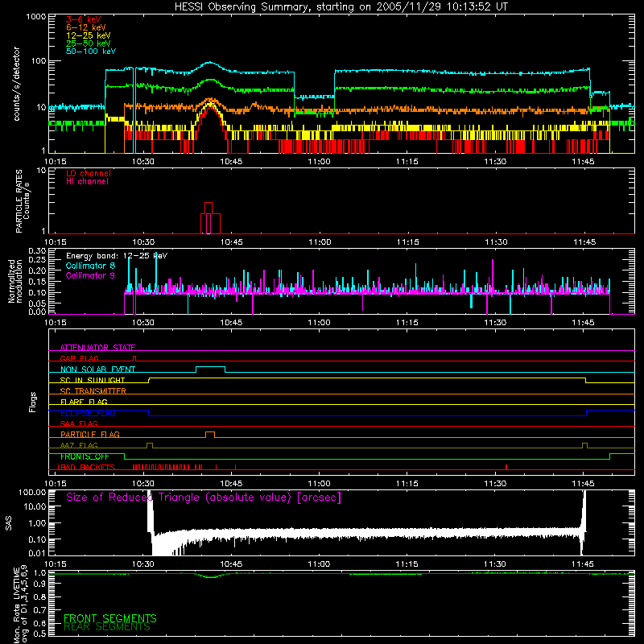Select the ECLIPSE FLAG label
The width and height of the screenshot is (644, 644).
pos(88,413)
